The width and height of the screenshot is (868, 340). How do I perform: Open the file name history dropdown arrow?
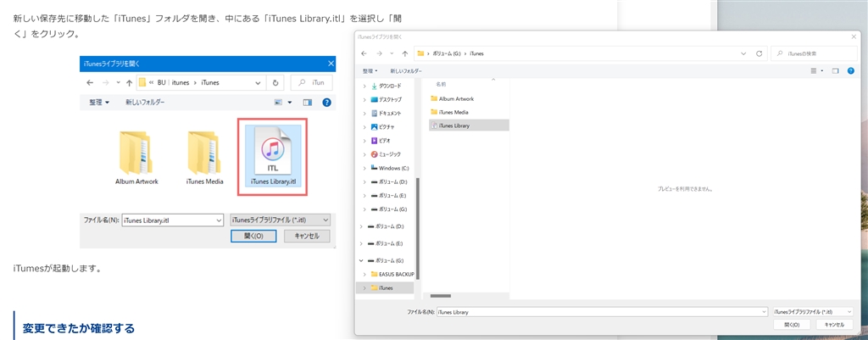(x=764, y=312)
